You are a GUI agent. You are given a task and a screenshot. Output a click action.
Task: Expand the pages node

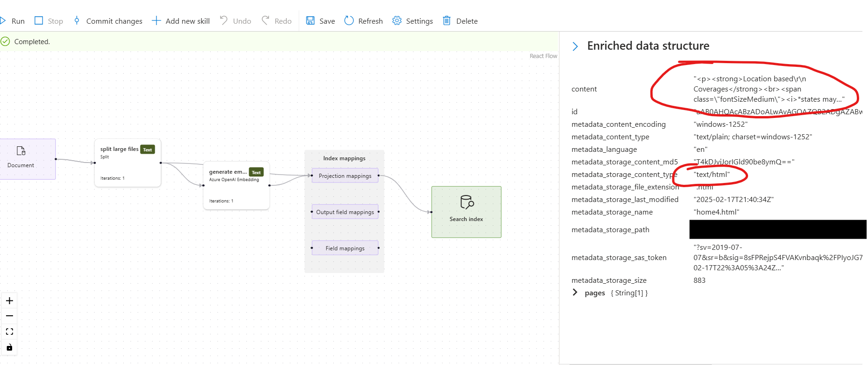575,293
